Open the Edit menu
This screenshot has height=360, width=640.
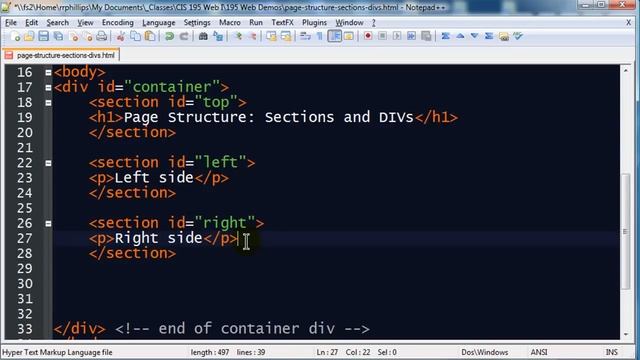tap(31, 23)
